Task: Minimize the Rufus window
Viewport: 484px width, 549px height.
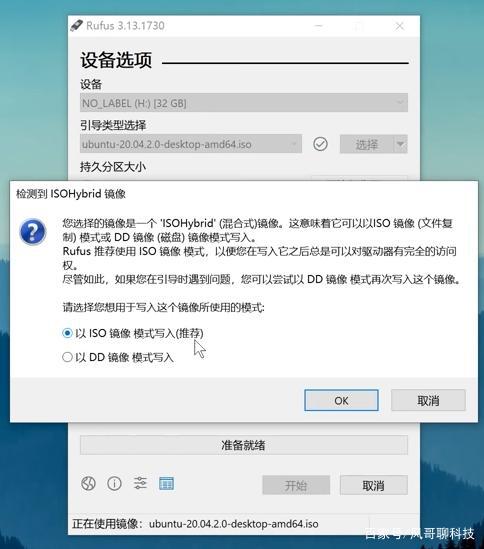Action: pyautogui.click(x=318, y=26)
